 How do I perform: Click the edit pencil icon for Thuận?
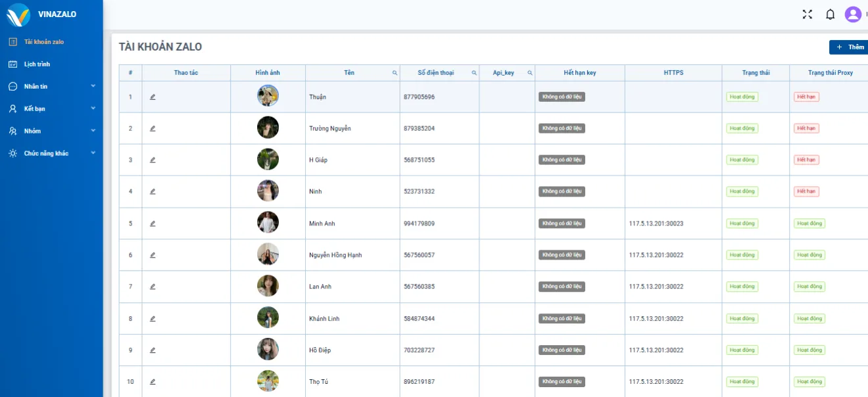(x=153, y=97)
